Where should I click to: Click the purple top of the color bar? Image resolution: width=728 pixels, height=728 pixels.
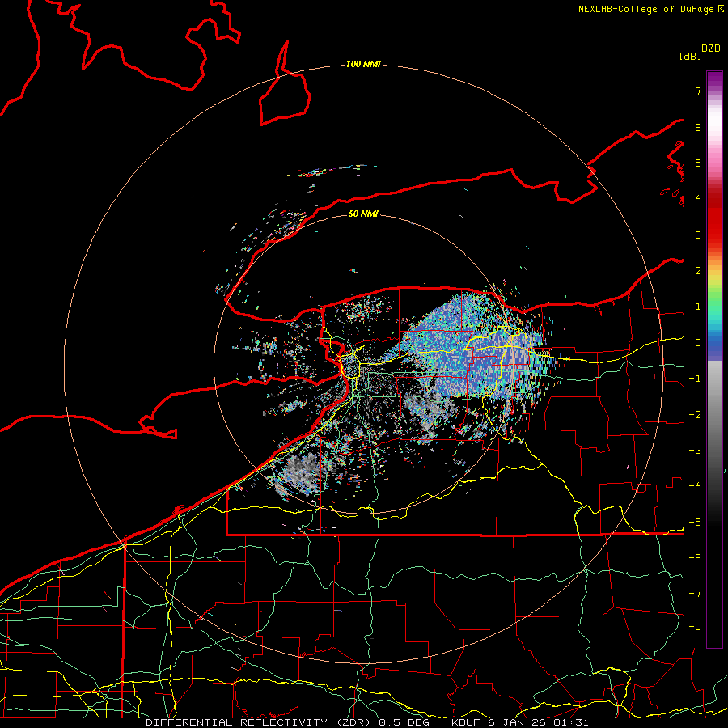point(714,80)
